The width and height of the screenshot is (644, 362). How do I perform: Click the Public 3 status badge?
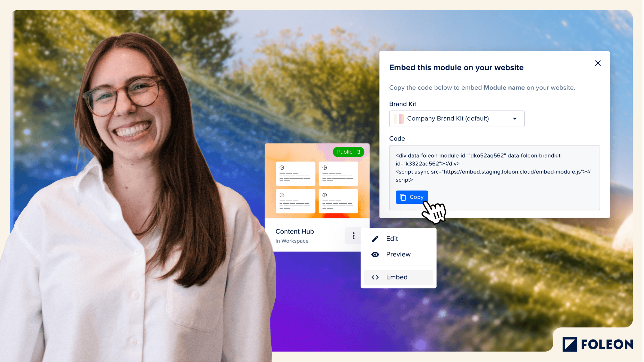tap(349, 152)
